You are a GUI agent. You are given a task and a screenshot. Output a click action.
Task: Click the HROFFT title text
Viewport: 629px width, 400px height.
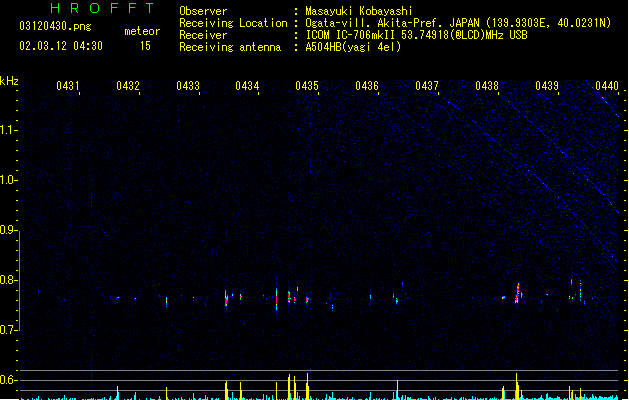coord(102,8)
